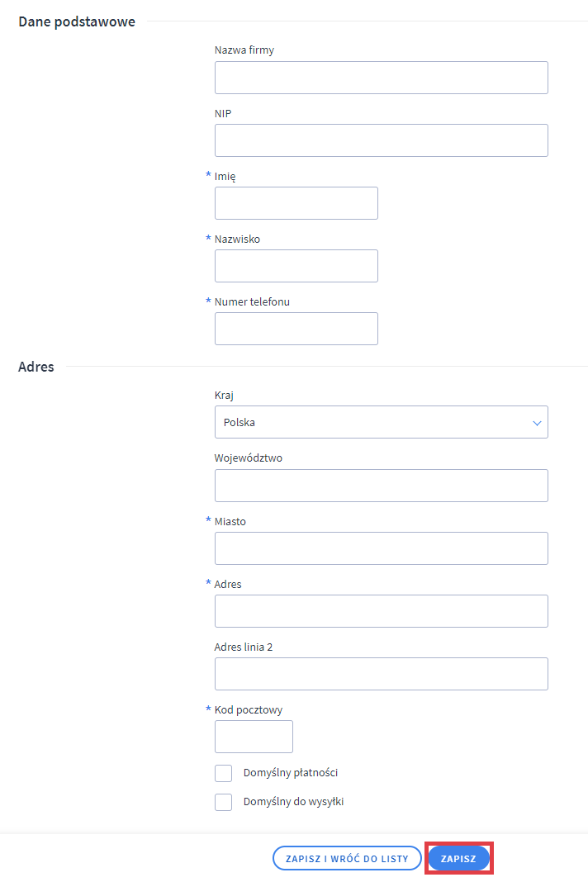The height and width of the screenshot is (882, 588).
Task: Select the Imię input box
Action: pos(296,203)
